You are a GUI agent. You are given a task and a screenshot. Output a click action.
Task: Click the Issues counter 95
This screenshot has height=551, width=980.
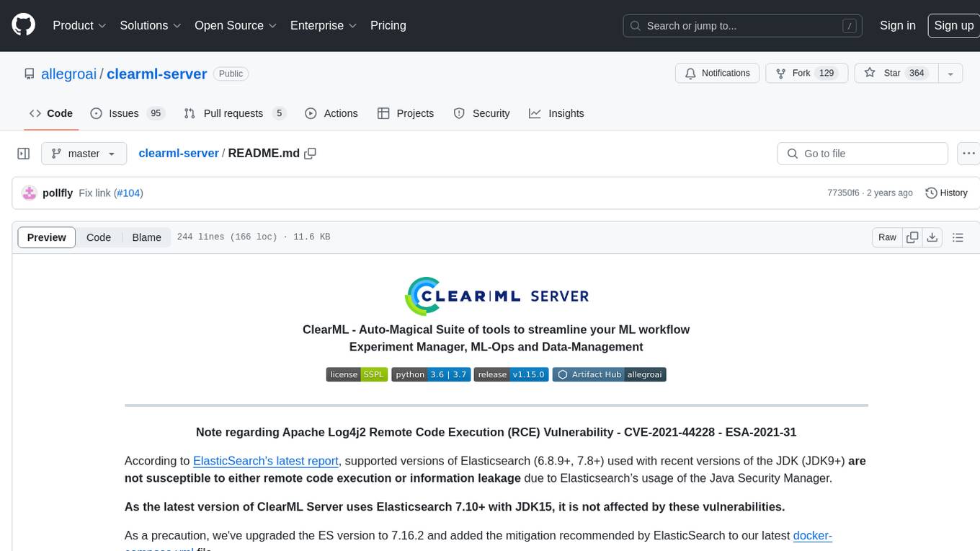(155, 113)
